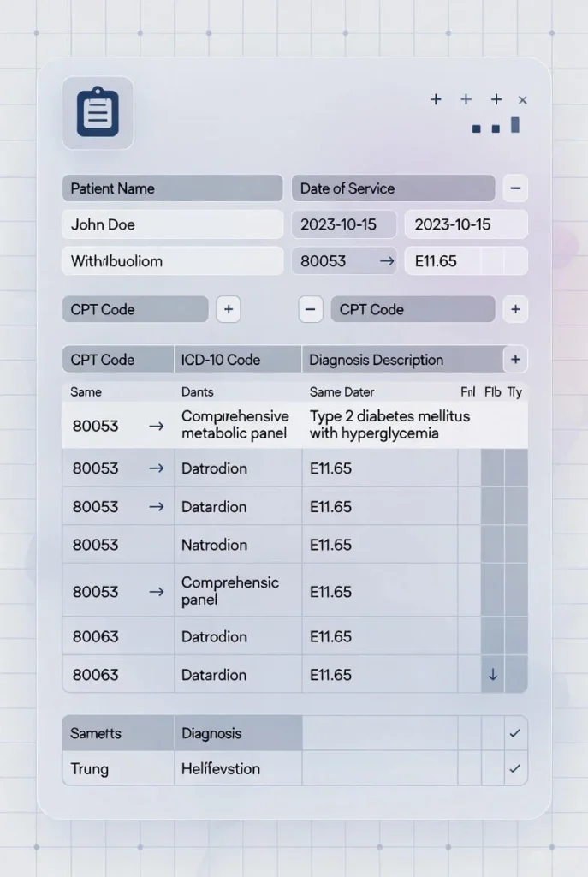The image size is (588, 877).
Task: Select the ICD-10 Code column header
Action: pyautogui.click(x=238, y=360)
